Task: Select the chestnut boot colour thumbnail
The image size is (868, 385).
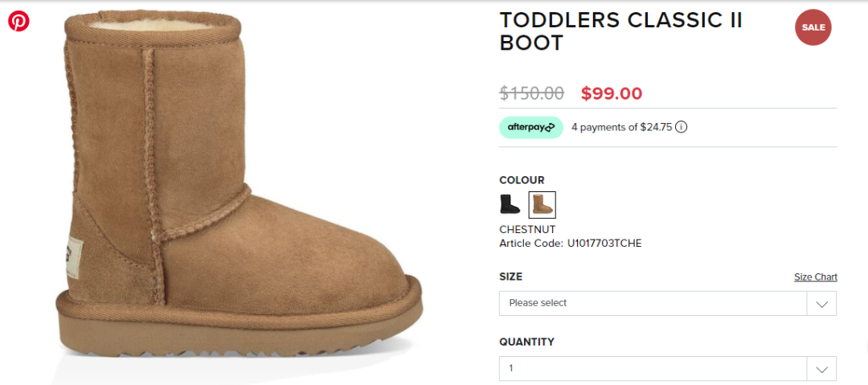Action: [542, 204]
